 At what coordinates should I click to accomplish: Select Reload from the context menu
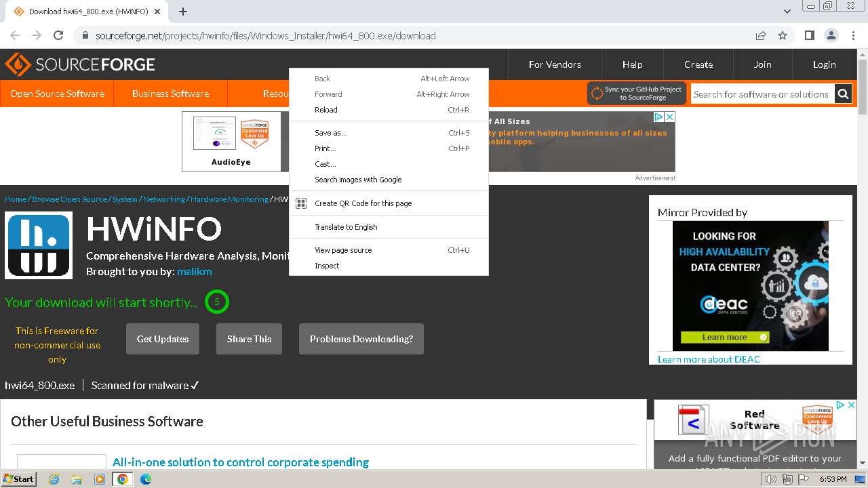(389, 110)
